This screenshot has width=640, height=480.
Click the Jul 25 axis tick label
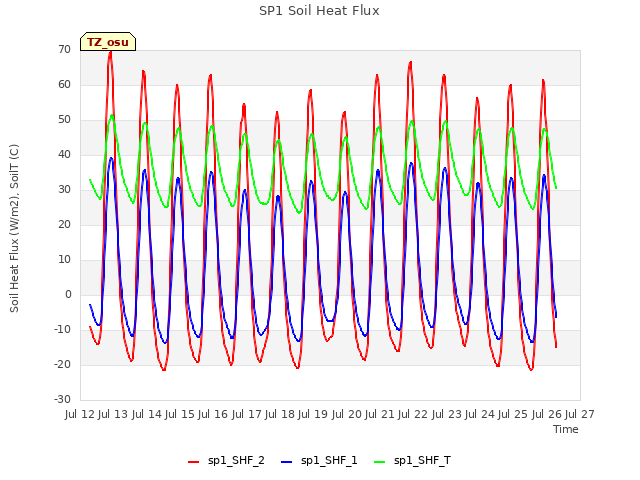coord(513,414)
